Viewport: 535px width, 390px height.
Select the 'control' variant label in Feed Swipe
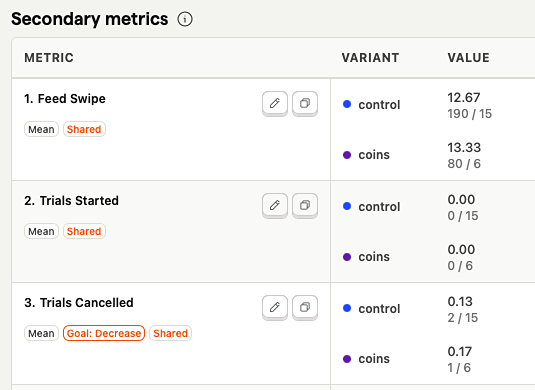(379, 105)
